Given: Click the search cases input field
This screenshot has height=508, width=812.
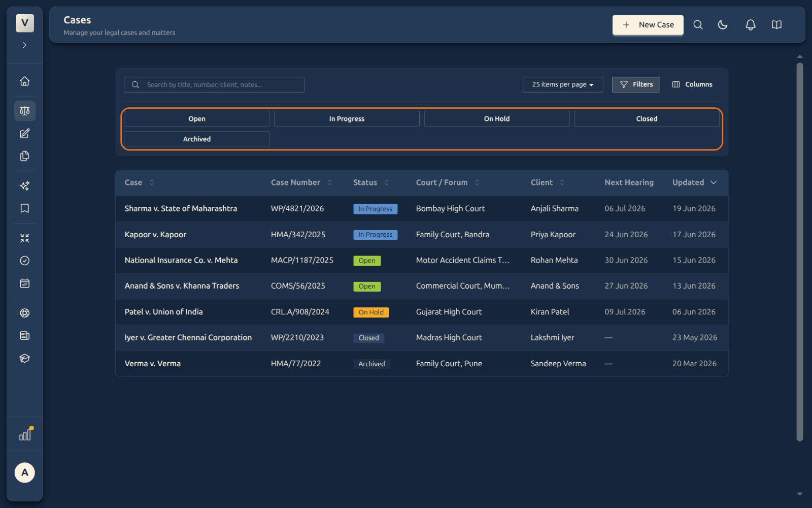Looking at the screenshot, I should (x=214, y=85).
